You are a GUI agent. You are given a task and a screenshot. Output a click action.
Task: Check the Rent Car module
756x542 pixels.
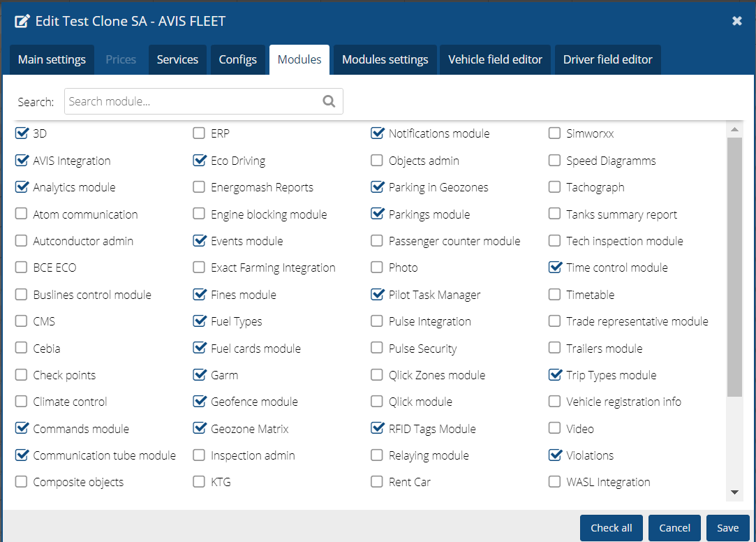click(x=377, y=482)
